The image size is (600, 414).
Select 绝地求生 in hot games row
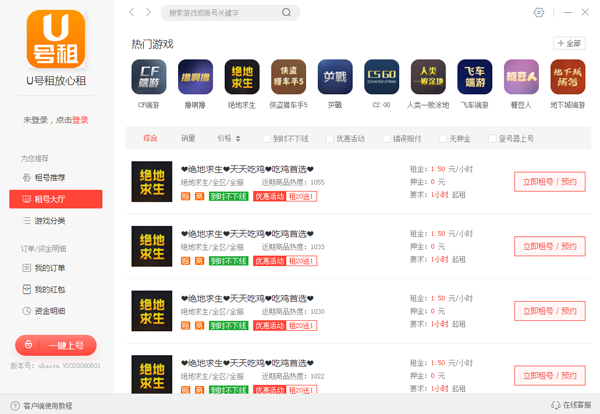point(242,77)
